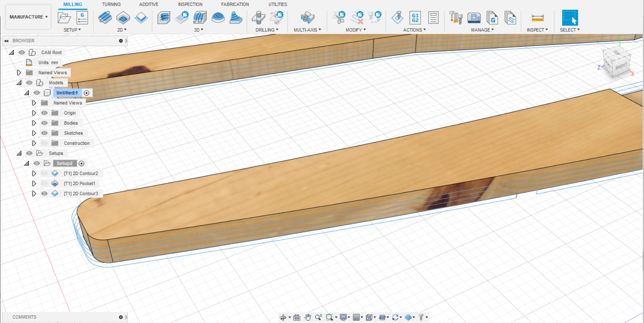Screen dimensions: 644x323
Task: Open the Tool Library
Action: coord(456,17)
